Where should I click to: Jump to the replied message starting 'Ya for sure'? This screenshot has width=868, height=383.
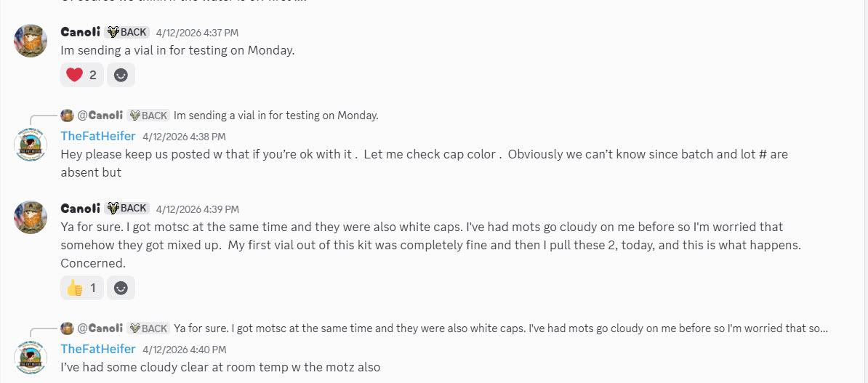500,328
